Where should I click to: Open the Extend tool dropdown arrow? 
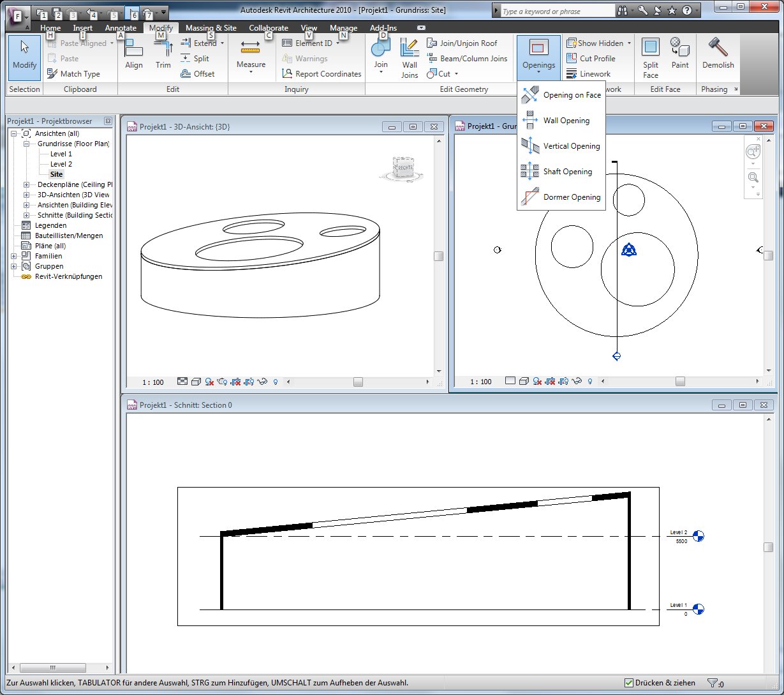pos(222,43)
